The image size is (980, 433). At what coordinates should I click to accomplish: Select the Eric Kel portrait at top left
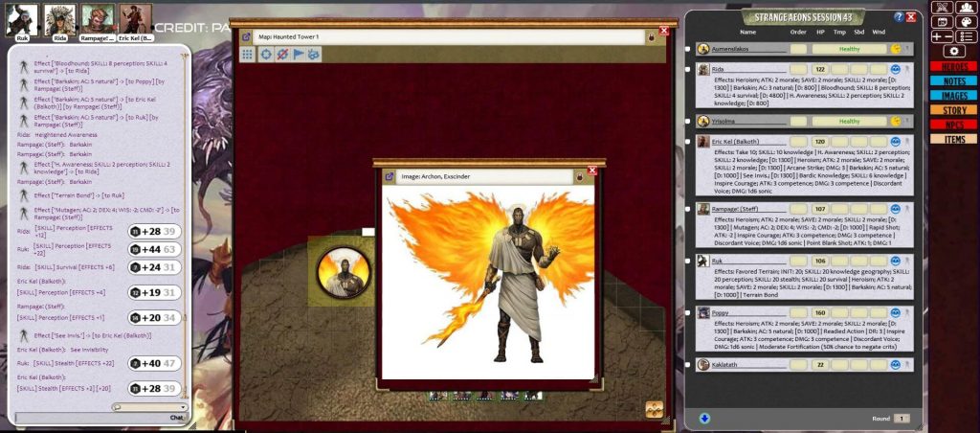click(136, 19)
